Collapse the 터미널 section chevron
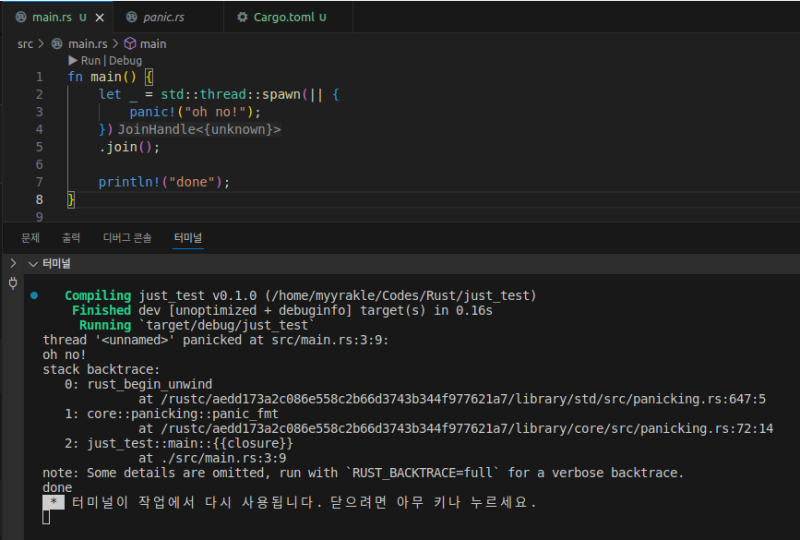 point(33,264)
